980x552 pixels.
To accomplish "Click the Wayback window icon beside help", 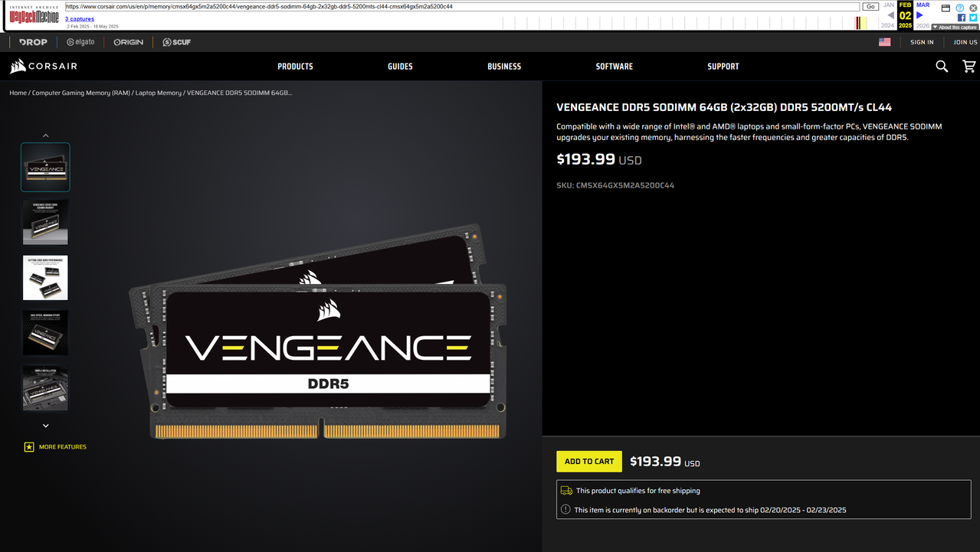I will click(946, 8).
